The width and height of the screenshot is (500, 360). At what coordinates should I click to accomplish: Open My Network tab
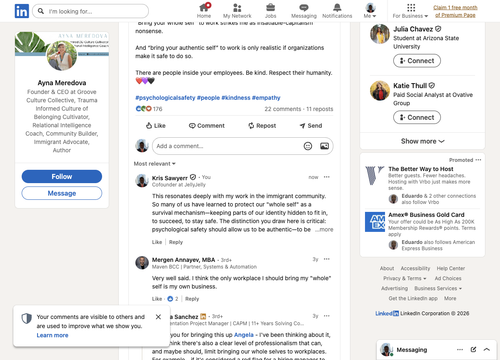(x=237, y=11)
